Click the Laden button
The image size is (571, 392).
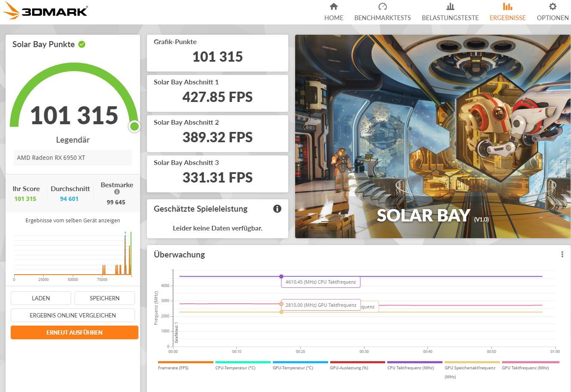(x=41, y=298)
